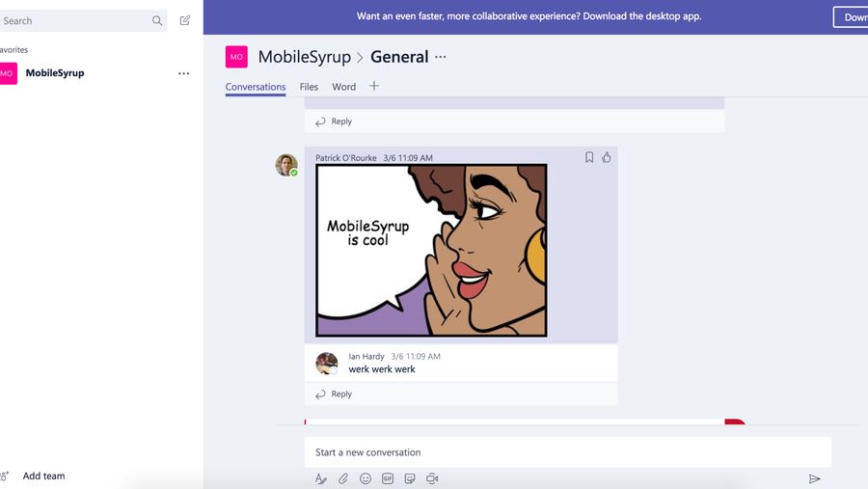Start a new chat with compose icon

185,20
